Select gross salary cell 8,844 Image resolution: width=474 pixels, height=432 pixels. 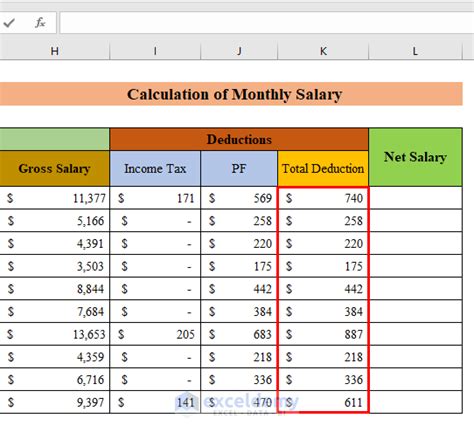tap(55, 289)
